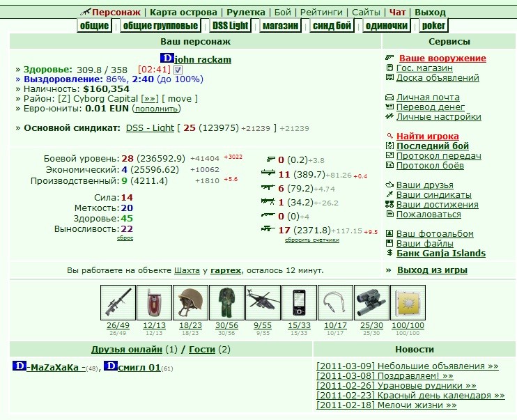Image resolution: width=517 pixels, height=420 pixels.
Task: Click the dollar icon beside Банк Ganja Islands
Action: pos(389,254)
